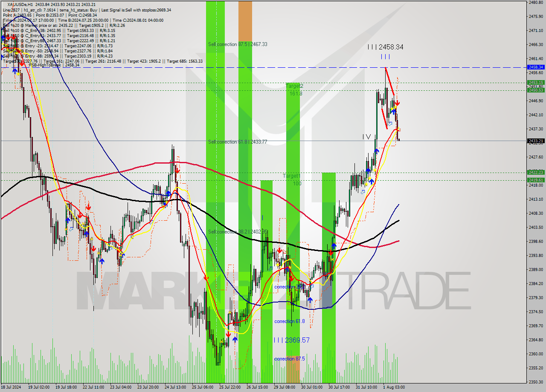Click the '18 Jul 2024' time axis label
This screenshot has height=392, width=546.
[11, 387]
